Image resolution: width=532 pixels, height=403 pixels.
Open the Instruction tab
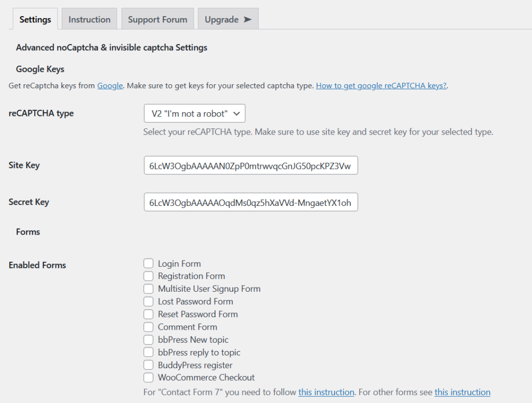click(89, 19)
